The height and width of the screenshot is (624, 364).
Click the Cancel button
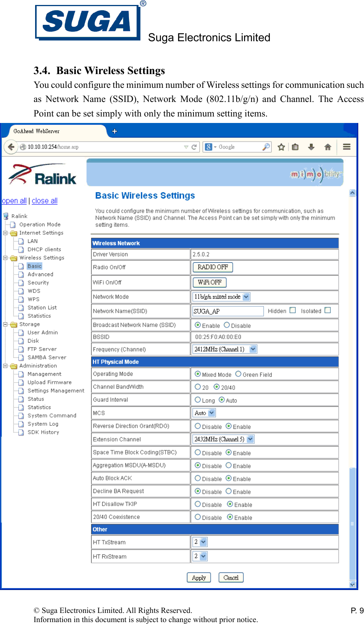click(231, 578)
